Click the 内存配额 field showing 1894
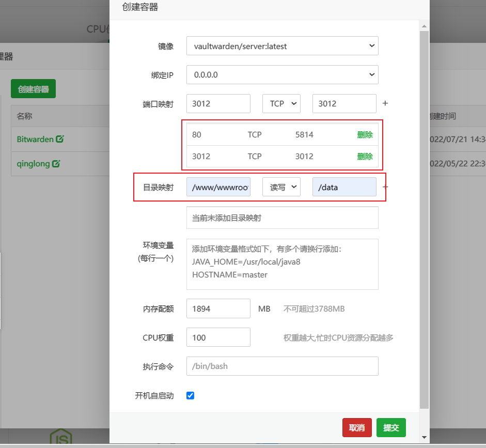486x448 pixels. tap(218, 308)
